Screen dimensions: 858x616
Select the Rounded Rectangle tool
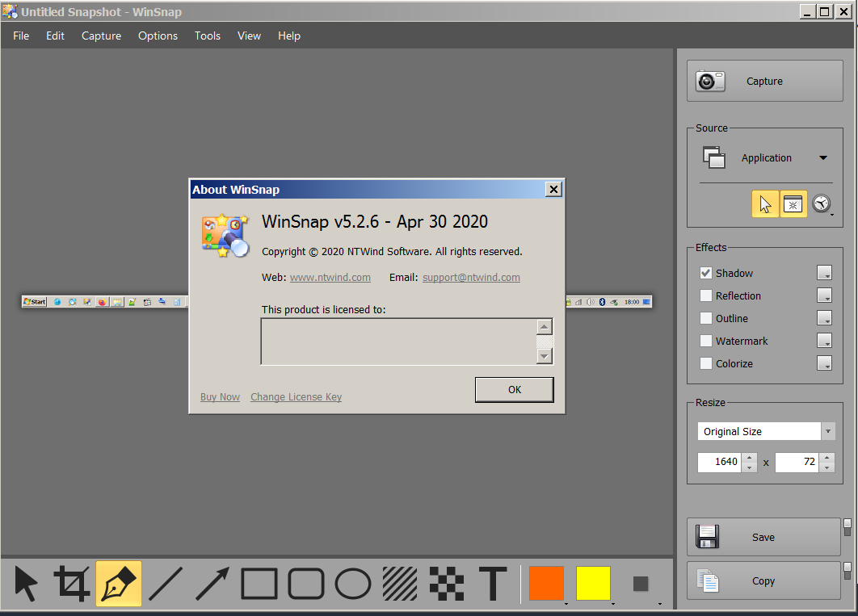click(x=306, y=584)
